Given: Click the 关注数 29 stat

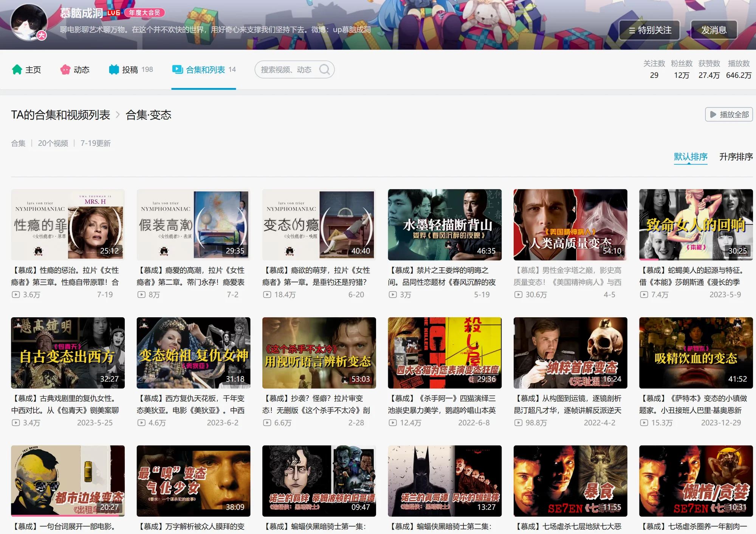Looking at the screenshot, I should [x=654, y=69].
